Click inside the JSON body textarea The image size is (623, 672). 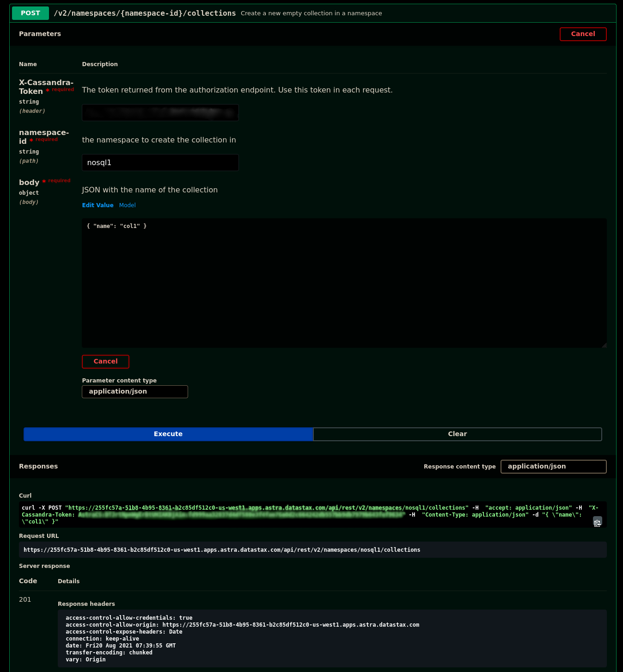click(344, 282)
